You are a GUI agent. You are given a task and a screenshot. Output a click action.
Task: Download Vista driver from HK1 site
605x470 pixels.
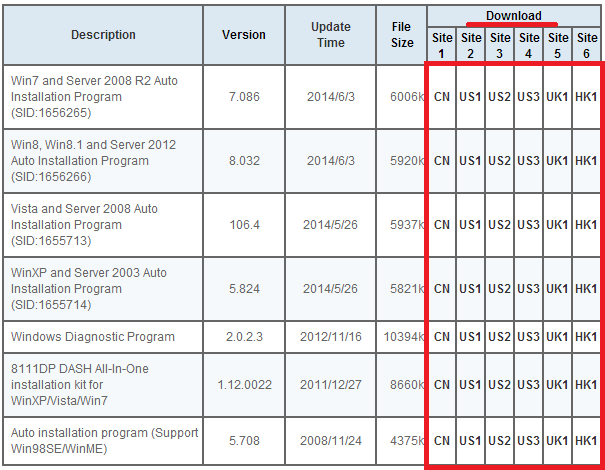[x=586, y=225]
